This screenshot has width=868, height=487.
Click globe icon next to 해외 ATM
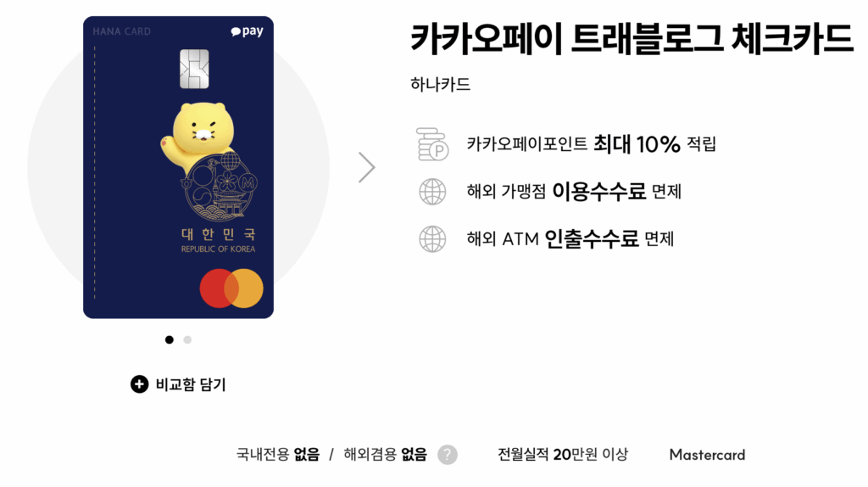click(x=432, y=239)
